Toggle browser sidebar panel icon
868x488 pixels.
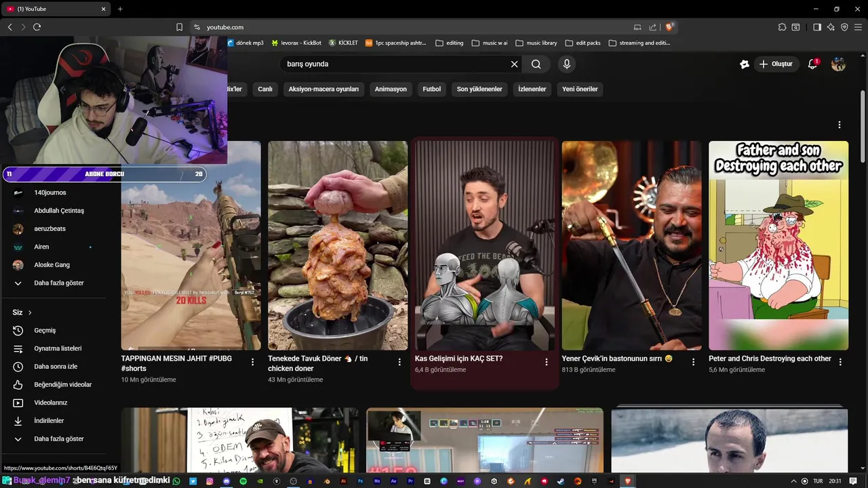coord(817,27)
